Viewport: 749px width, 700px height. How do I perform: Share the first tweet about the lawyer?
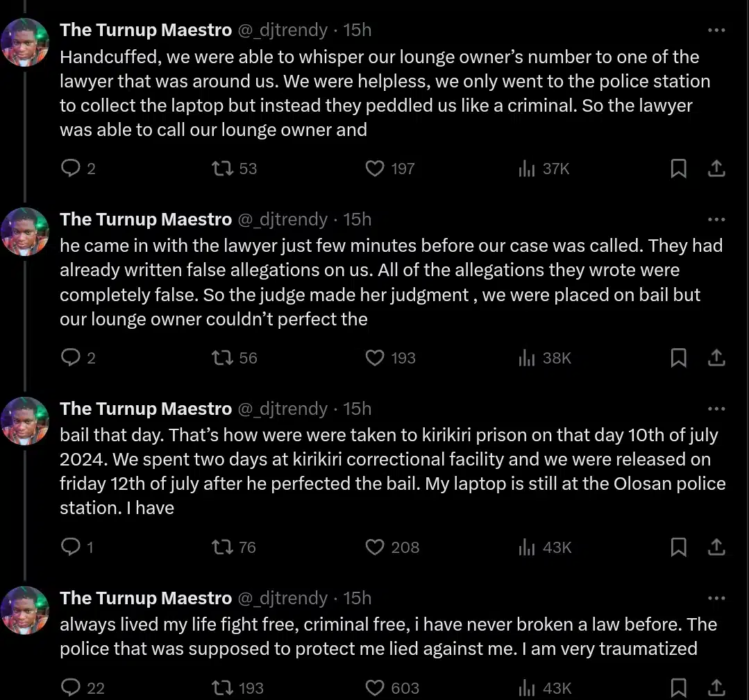tap(716, 169)
